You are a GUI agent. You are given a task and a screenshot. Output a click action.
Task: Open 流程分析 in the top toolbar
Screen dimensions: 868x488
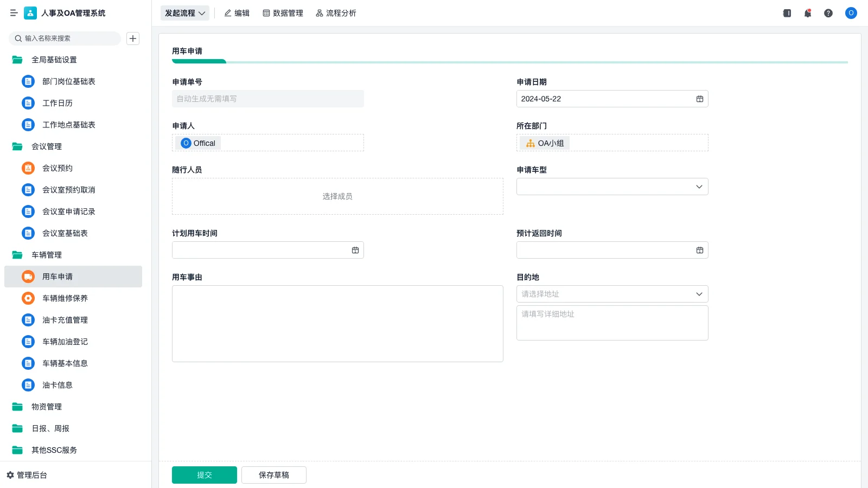tap(336, 13)
